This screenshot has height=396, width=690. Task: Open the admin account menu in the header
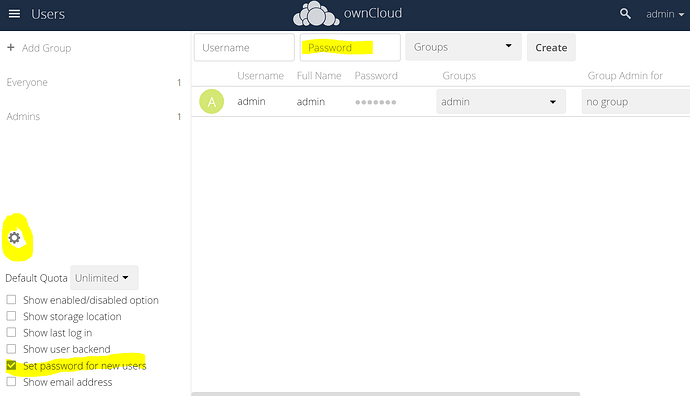coord(665,14)
